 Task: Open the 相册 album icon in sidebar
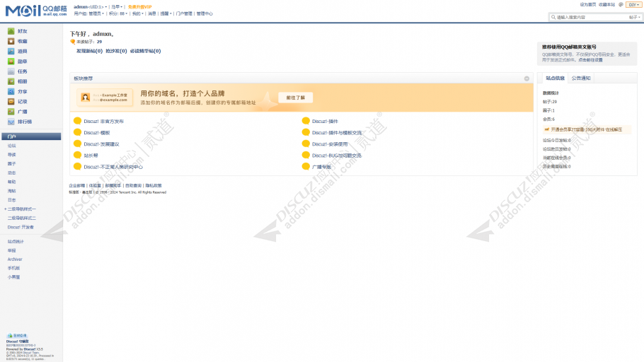pyautogui.click(x=11, y=81)
